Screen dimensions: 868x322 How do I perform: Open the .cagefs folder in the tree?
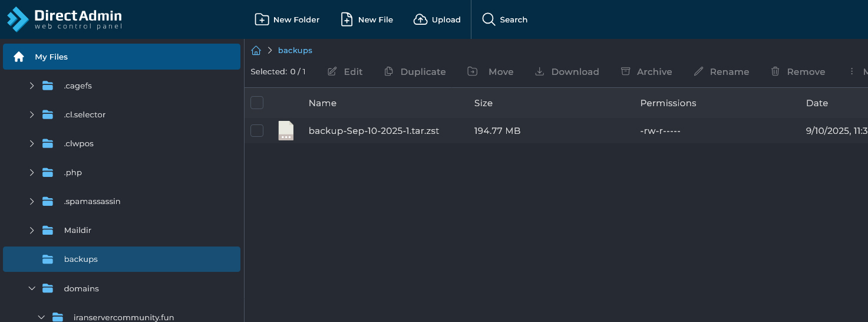click(x=78, y=86)
